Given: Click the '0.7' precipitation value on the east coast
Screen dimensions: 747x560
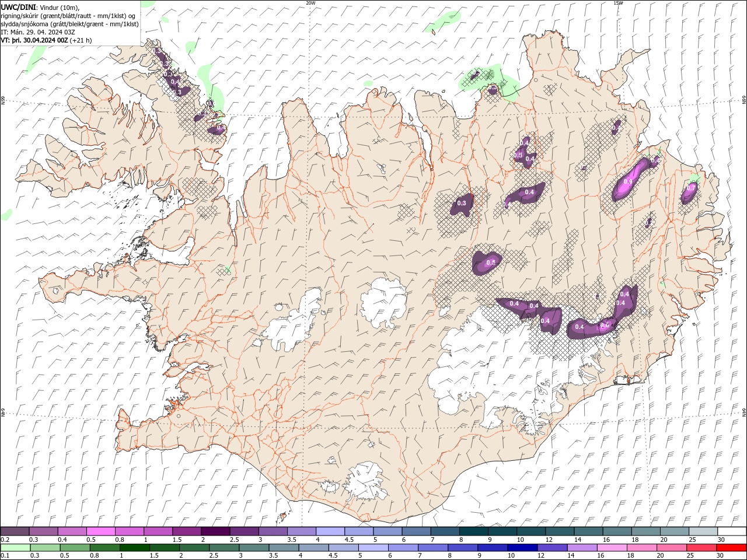Looking at the screenshot, I should tap(691, 188).
